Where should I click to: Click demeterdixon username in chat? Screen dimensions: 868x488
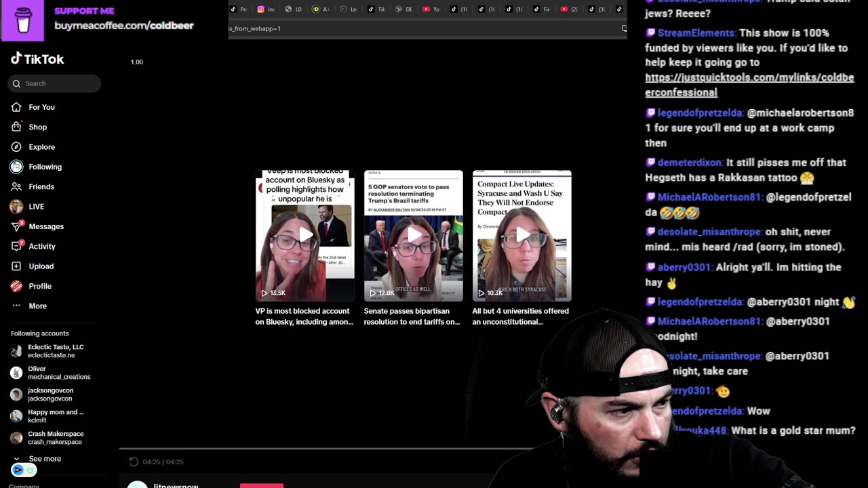pyautogui.click(x=690, y=163)
